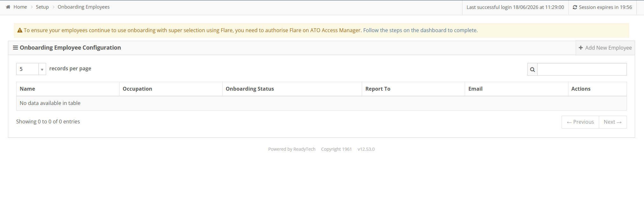Click the Showing 0 to 0 entries text
The width and height of the screenshot is (644, 201).
coord(48,121)
